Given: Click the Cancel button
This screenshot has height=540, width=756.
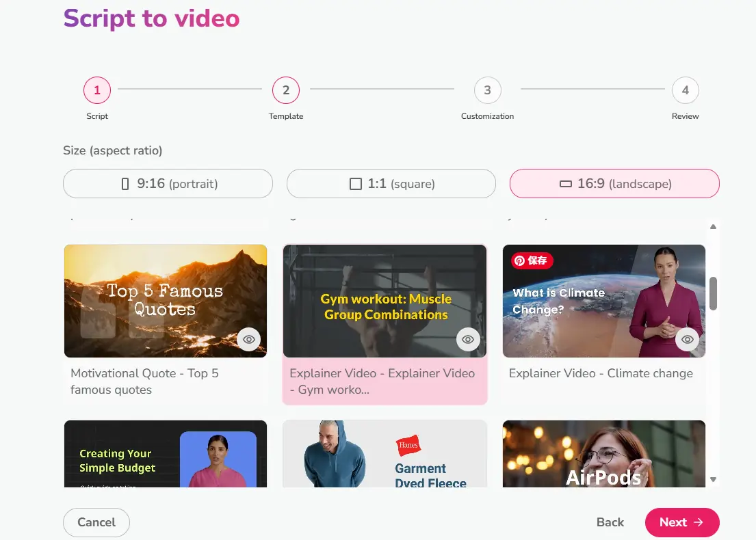Looking at the screenshot, I should [96, 522].
